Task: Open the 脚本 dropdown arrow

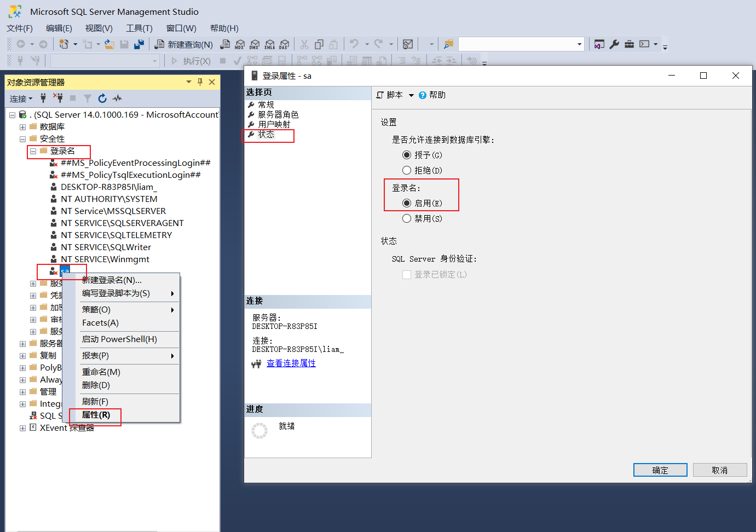Action: point(411,95)
